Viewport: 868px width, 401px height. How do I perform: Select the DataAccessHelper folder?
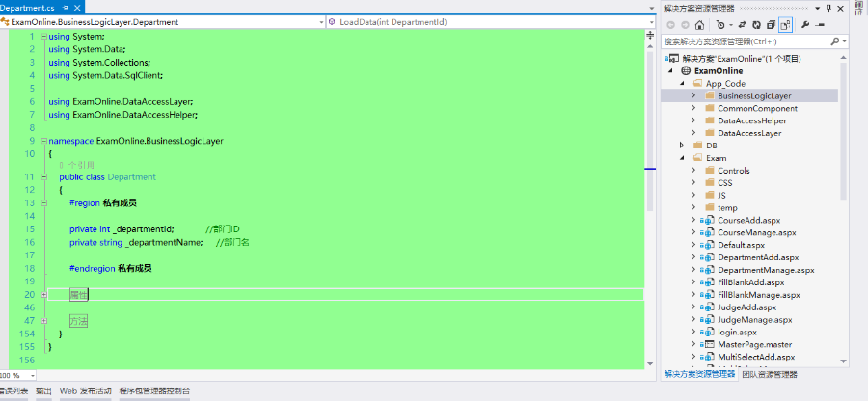coord(751,120)
